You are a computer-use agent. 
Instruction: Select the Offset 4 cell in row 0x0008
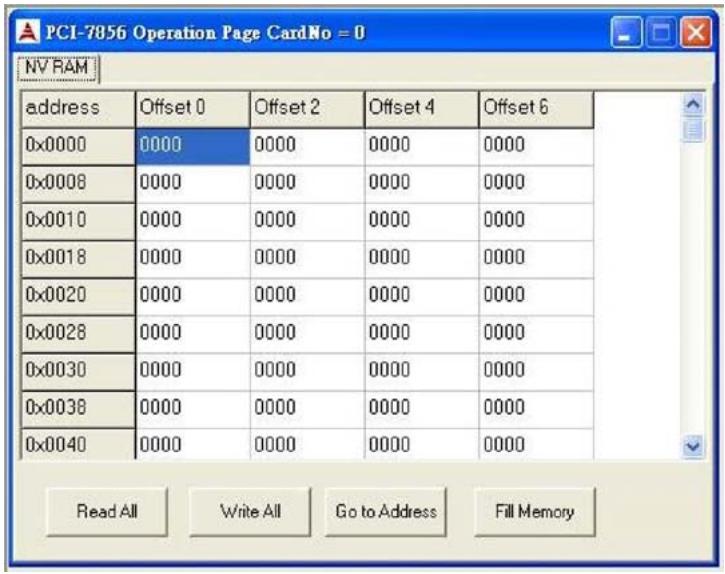click(422, 184)
